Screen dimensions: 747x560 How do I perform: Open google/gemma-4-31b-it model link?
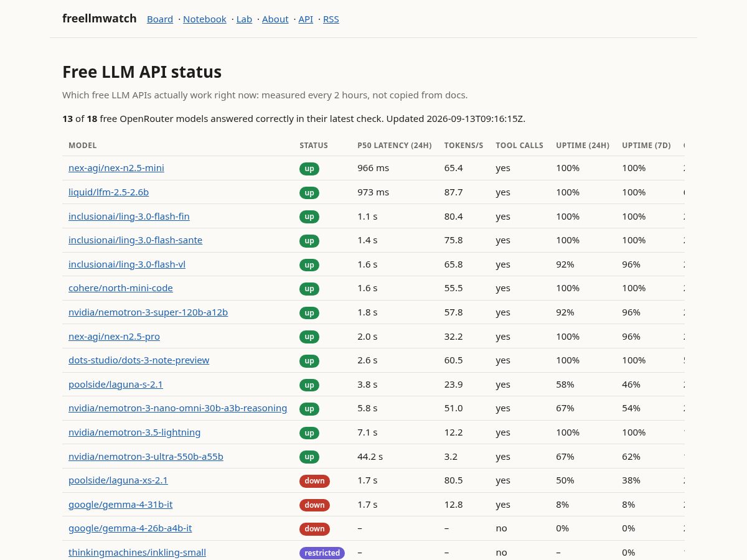[120, 505]
